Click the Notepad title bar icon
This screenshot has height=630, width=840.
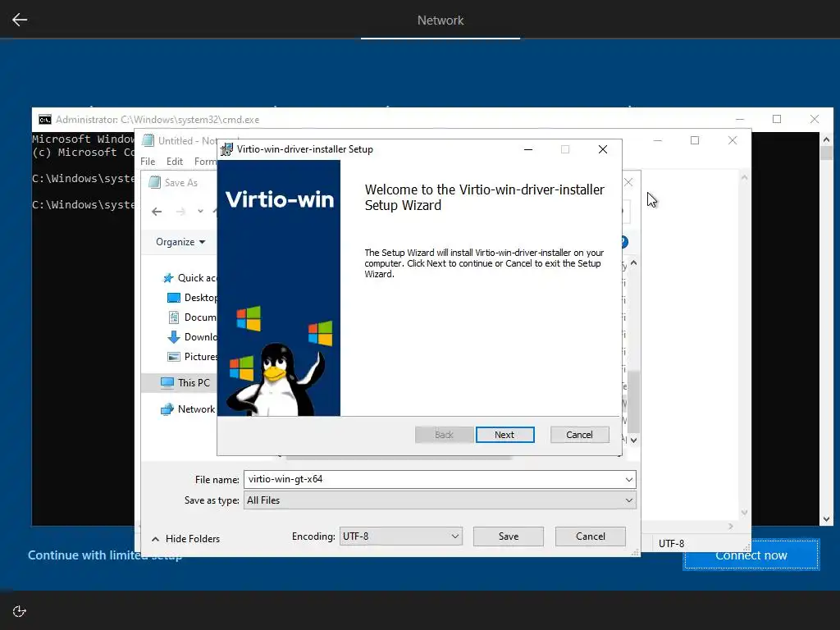point(148,140)
